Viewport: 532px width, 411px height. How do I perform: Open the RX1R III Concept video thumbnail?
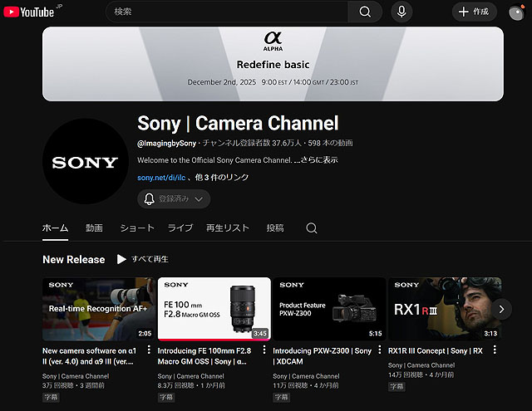[444, 309]
